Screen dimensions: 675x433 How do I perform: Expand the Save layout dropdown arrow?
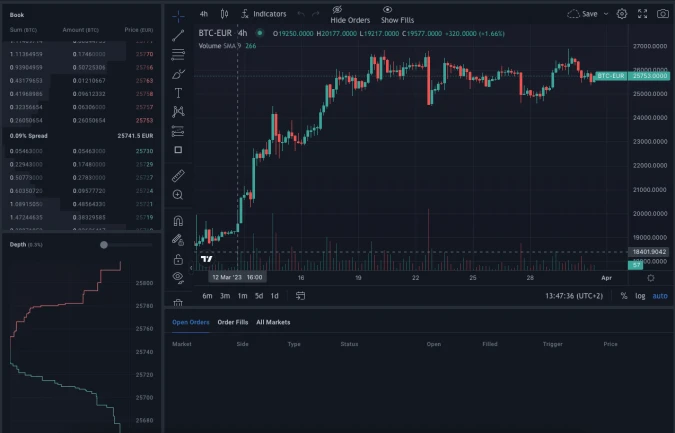606,14
